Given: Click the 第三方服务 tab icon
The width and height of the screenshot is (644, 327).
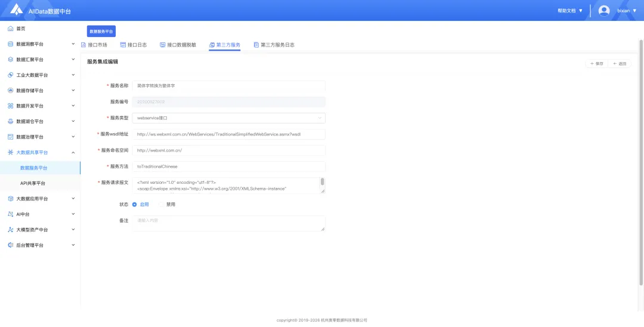Looking at the screenshot, I should [212, 45].
